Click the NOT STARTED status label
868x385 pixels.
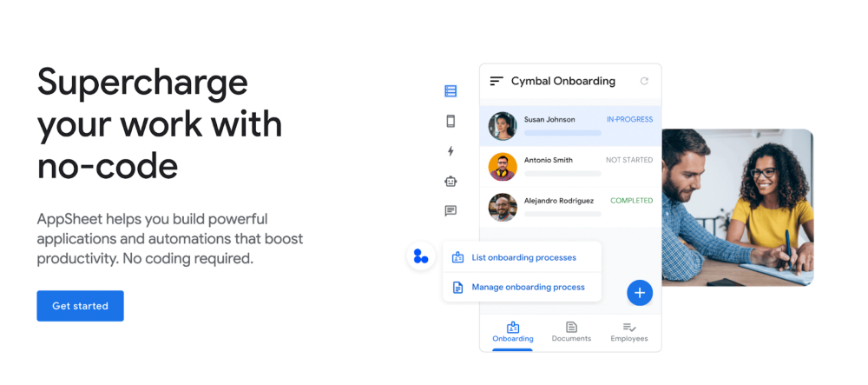click(628, 160)
